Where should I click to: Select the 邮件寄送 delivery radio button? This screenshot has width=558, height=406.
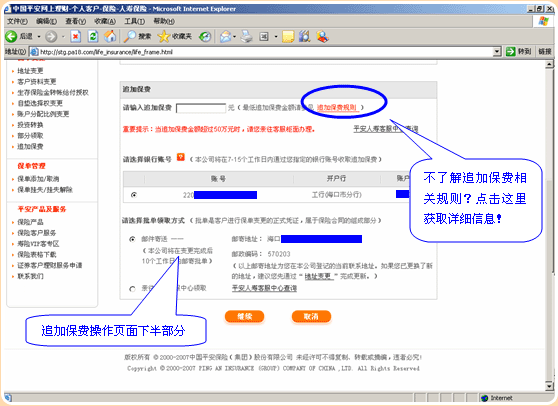132,239
